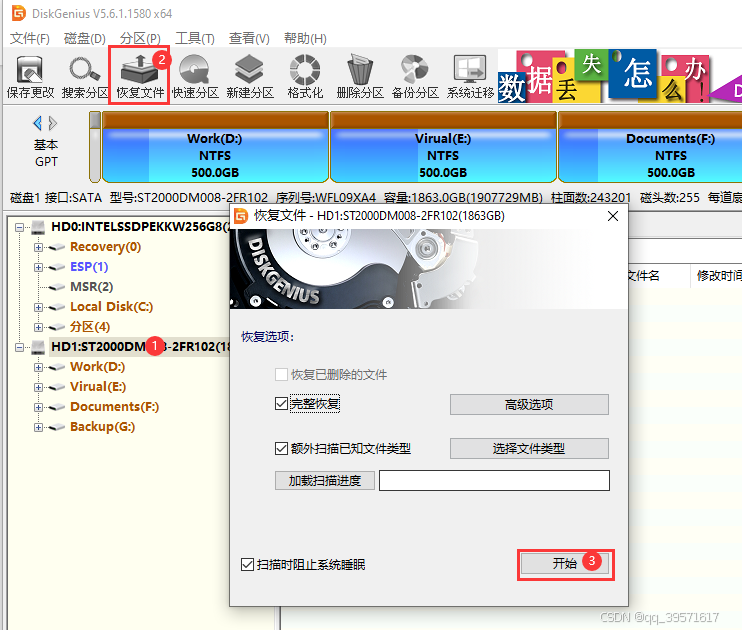Select ESP(1) in the disk tree
Viewport: 742px width, 630px height.
coord(89,266)
